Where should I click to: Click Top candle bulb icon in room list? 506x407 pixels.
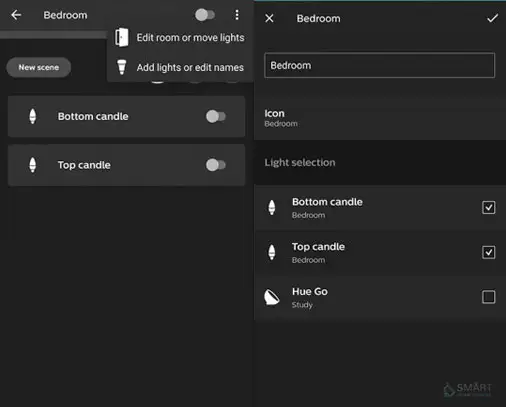pos(33,165)
